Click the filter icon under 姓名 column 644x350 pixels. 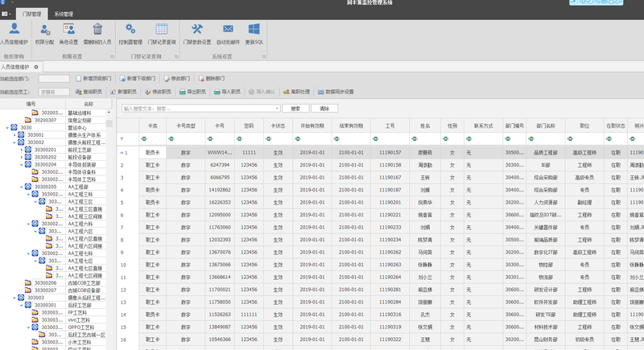point(415,139)
